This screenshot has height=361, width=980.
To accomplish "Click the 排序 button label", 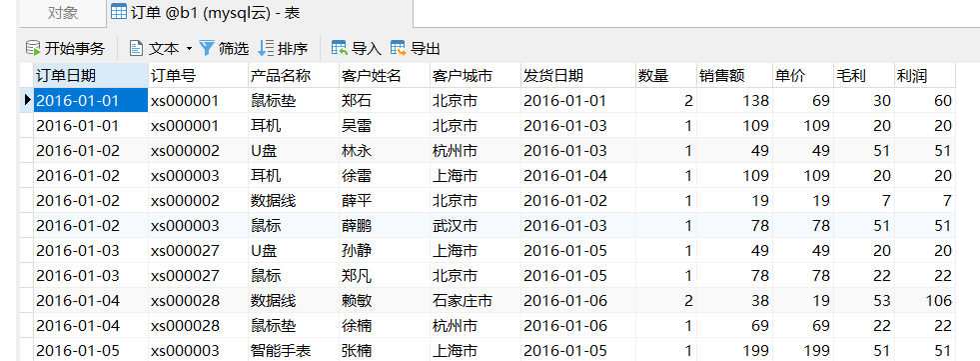I will click(293, 48).
